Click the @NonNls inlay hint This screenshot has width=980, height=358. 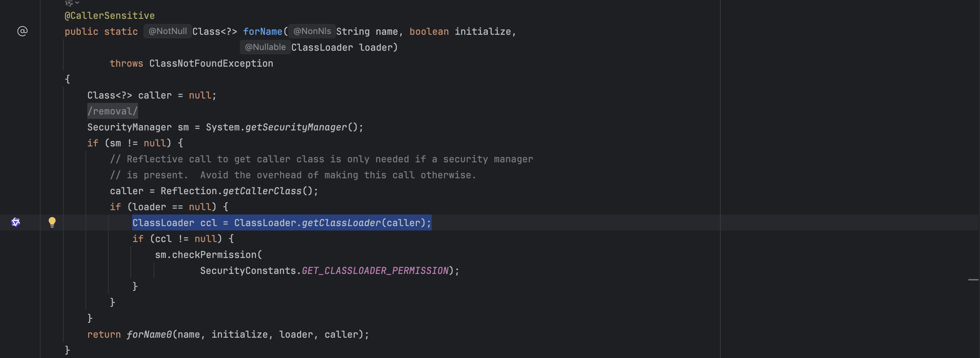[x=312, y=31]
